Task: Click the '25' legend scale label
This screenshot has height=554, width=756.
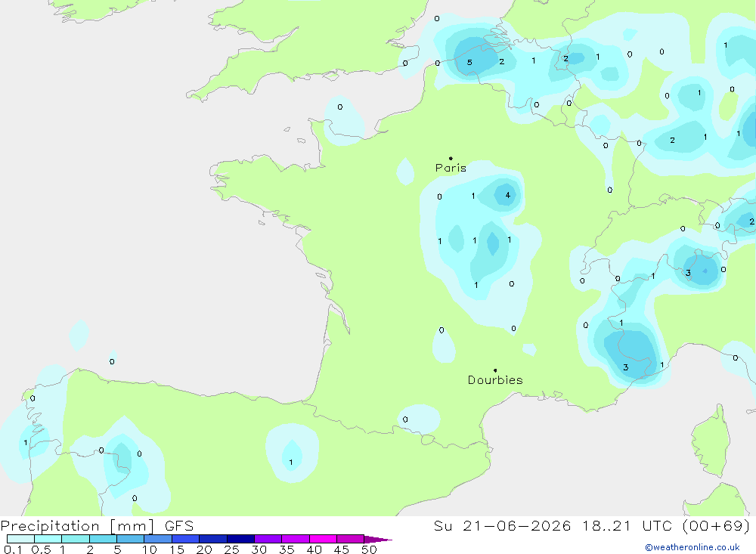Action: click(x=231, y=549)
